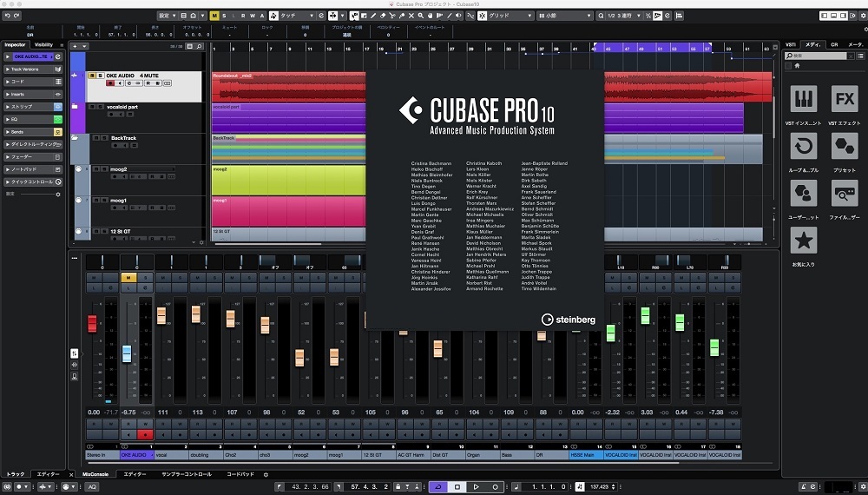Open the MixConsole lower zone tab
The image size is (868, 495).
click(95, 474)
